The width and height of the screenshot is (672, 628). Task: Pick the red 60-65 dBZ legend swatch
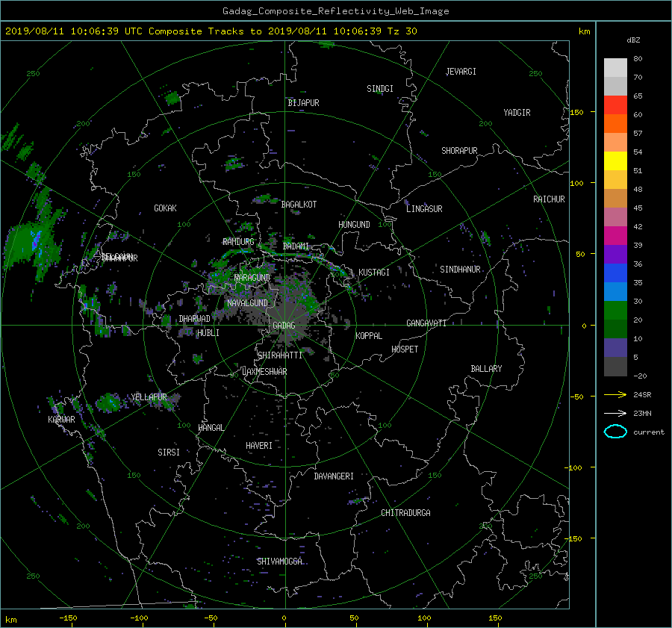(x=615, y=105)
